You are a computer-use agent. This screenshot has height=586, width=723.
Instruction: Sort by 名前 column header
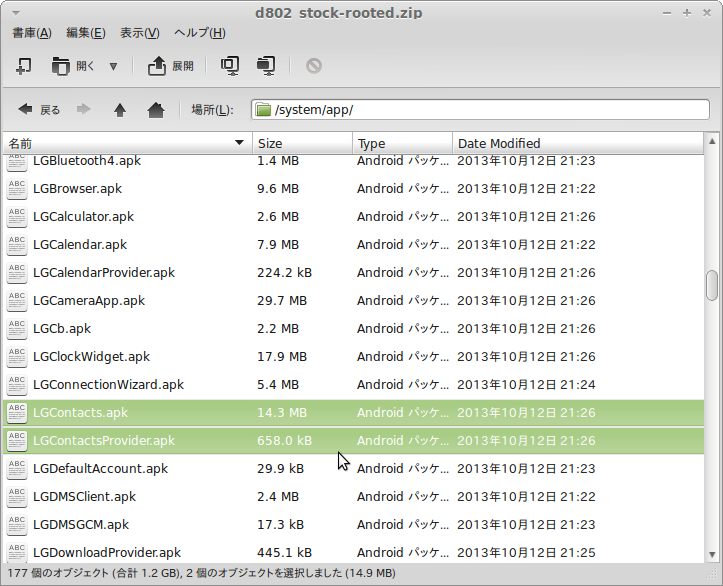click(127, 143)
